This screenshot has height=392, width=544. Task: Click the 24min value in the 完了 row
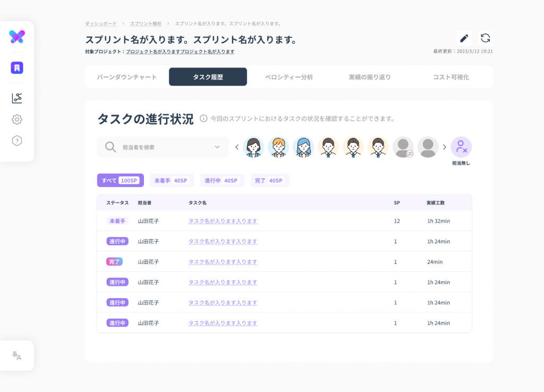[x=435, y=262]
